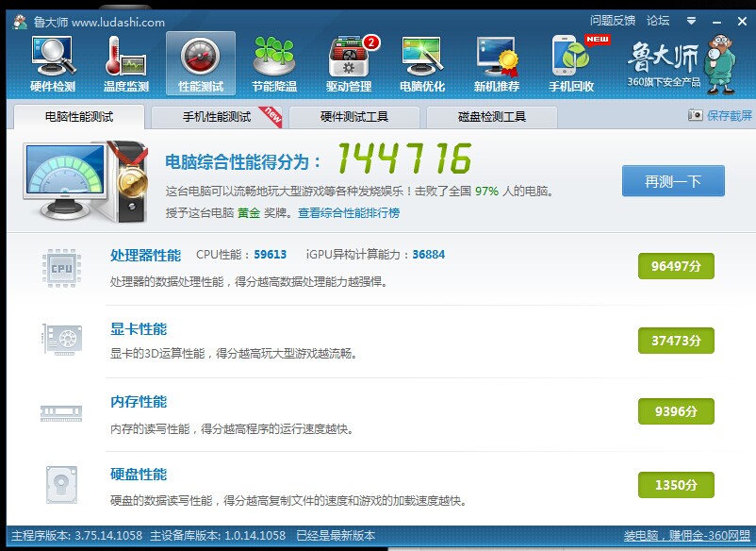Click the red notification badge 2 on 驱动管理
Screen dimensions: 756x551
(x=370, y=42)
